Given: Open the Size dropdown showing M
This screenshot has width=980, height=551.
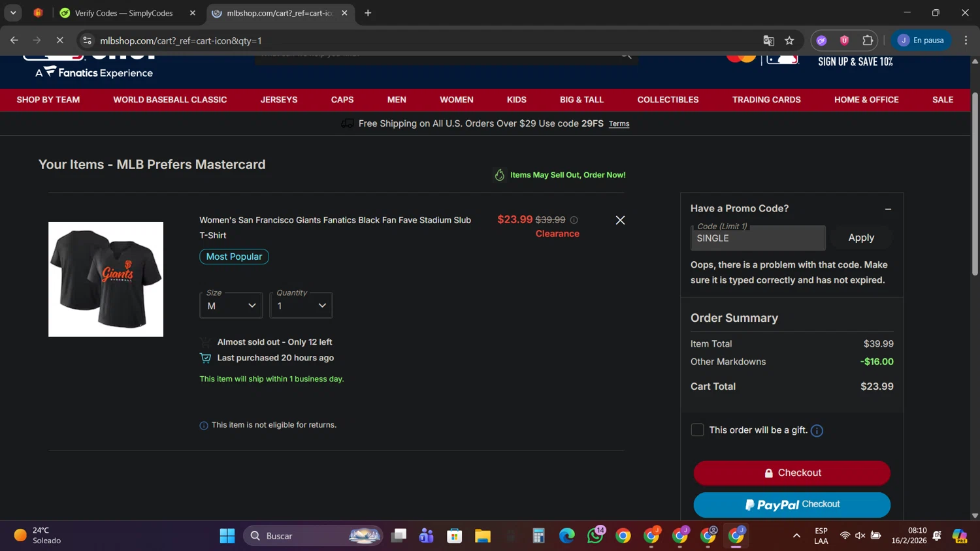Looking at the screenshot, I should coord(231,306).
